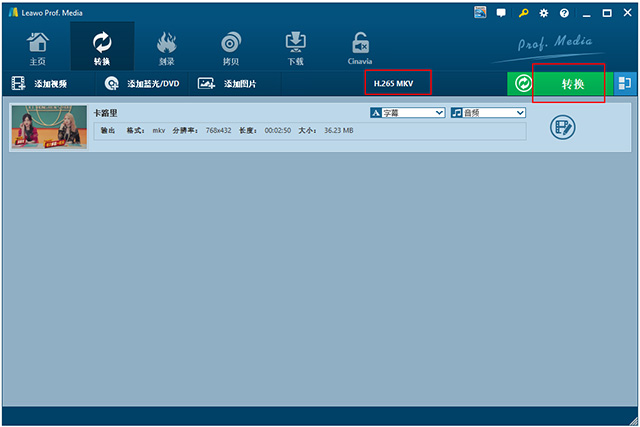The image size is (640, 427).
Task: Click the yellow key registration icon
Action: click(x=523, y=13)
